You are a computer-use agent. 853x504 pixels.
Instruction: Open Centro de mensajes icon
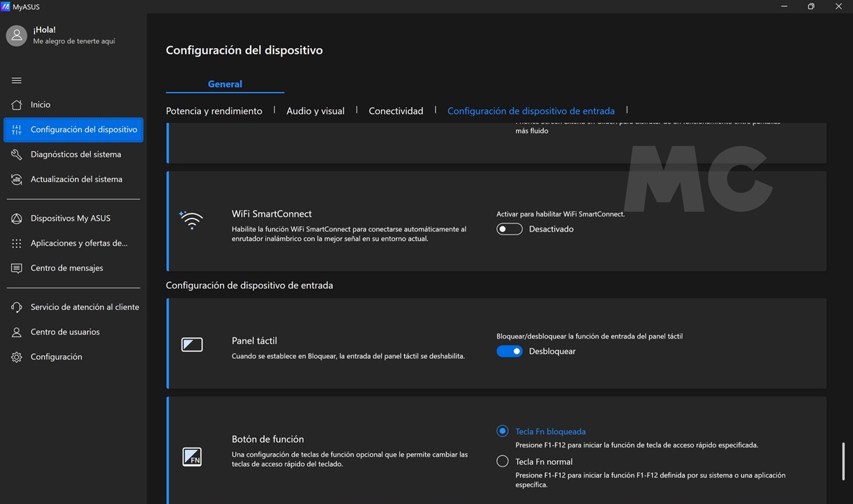[17, 268]
